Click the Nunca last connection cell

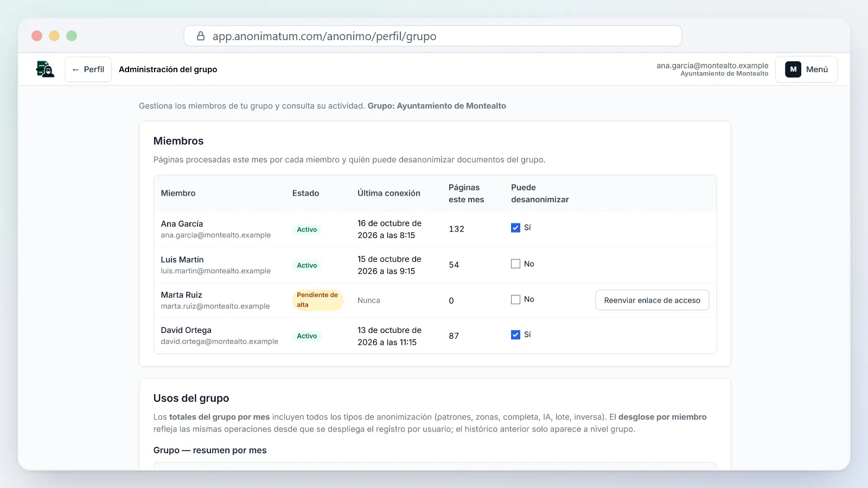369,300
